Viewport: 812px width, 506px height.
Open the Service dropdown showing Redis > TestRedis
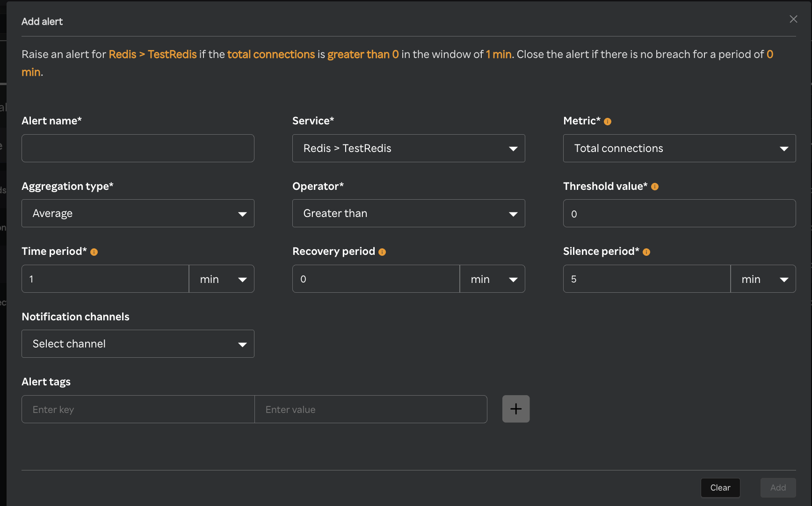click(408, 148)
